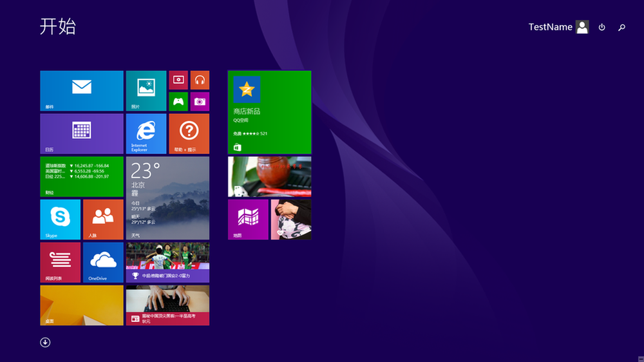
Task: Launch the small Music headphones tile
Action: click(200, 80)
